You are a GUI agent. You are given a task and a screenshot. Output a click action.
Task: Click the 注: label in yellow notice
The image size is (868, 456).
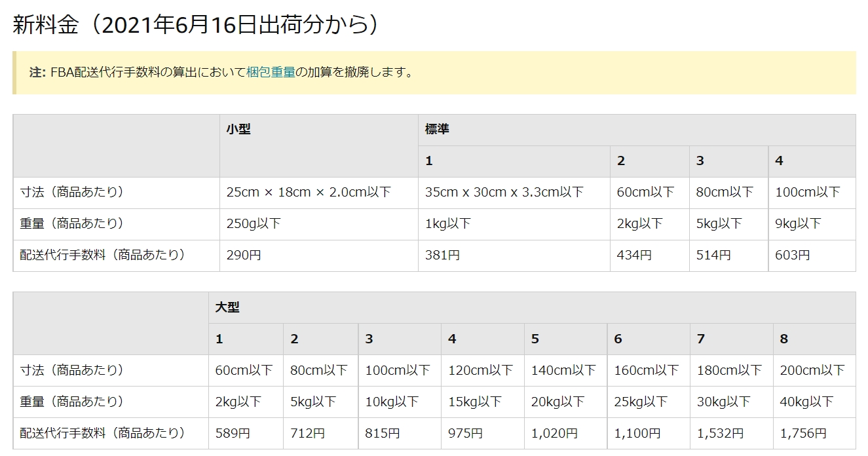[x=37, y=72]
